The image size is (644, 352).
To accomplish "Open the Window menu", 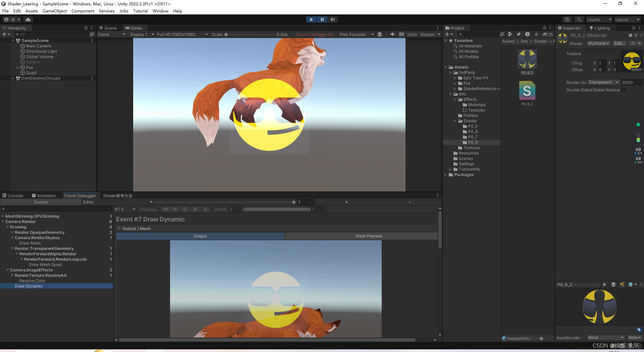I will (160, 11).
